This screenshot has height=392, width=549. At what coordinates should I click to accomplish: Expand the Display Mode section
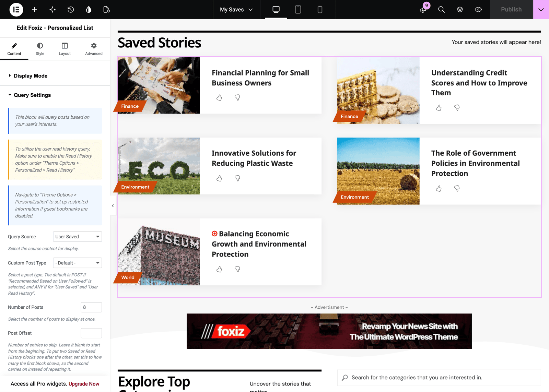[x=55, y=76]
